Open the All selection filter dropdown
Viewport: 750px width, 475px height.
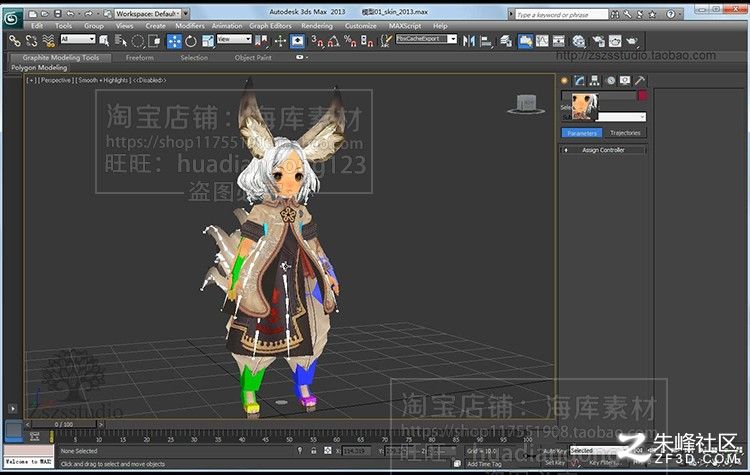[x=77, y=39]
